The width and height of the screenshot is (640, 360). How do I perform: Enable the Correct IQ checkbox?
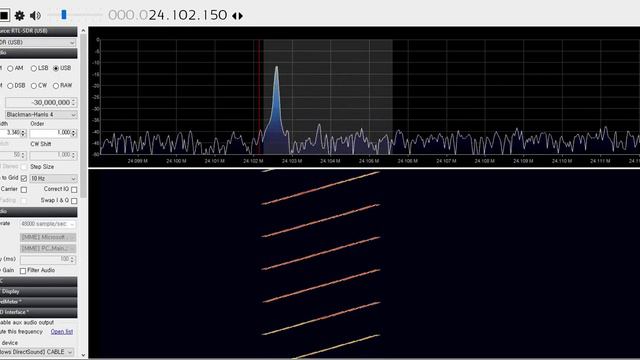pos(74,190)
